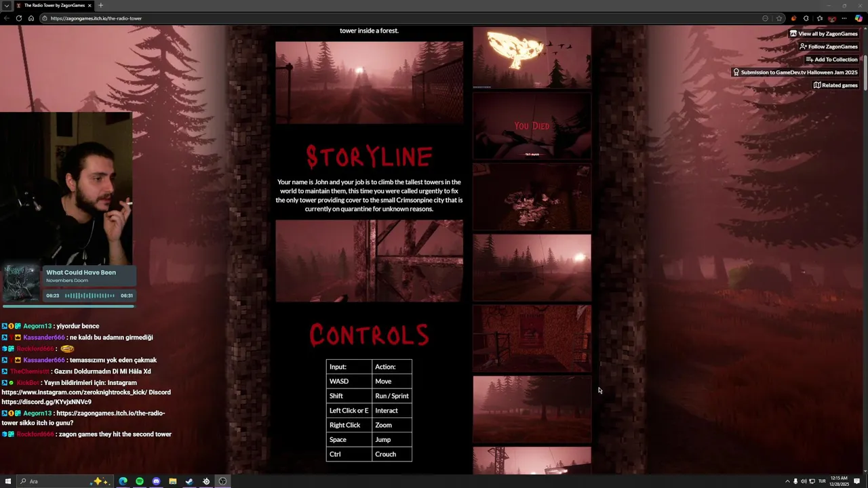868x488 pixels.
Task: Open the orange browser extension icon
Action: (x=793, y=18)
